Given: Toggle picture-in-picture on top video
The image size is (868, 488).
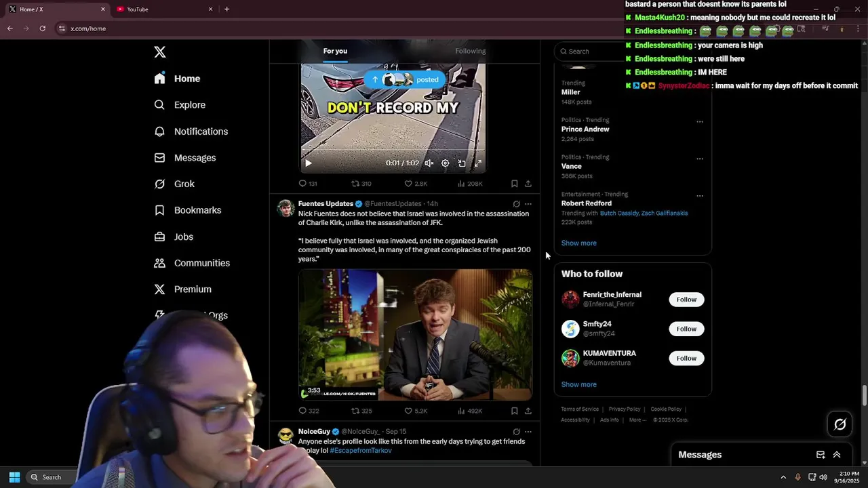Looking at the screenshot, I should (x=462, y=163).
